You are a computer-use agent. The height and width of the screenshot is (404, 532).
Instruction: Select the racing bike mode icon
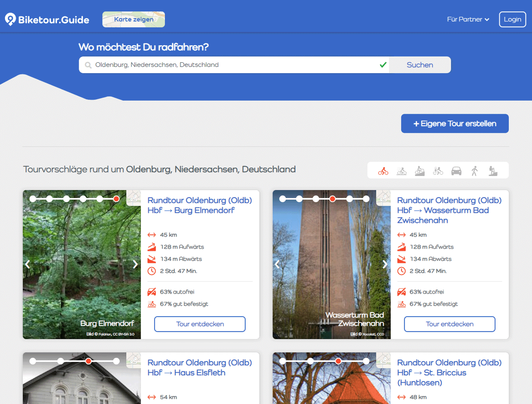click(401, 171)
